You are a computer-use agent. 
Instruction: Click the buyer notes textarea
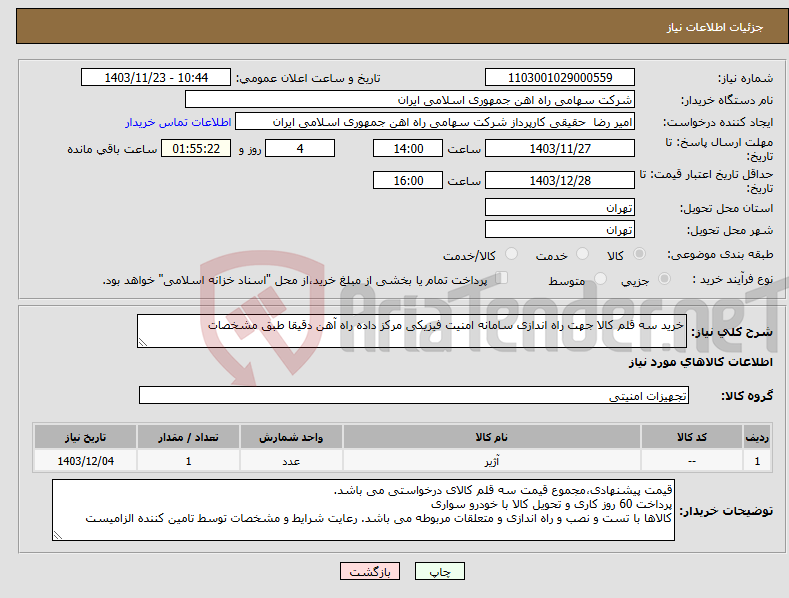point(363,510)
